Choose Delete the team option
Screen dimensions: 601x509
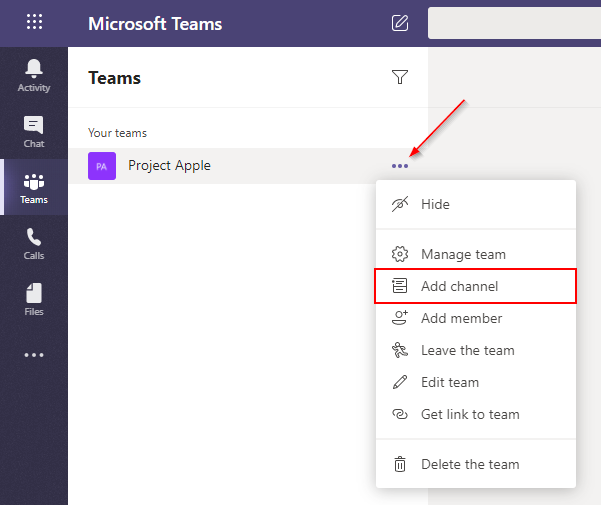tap(476, 464)
